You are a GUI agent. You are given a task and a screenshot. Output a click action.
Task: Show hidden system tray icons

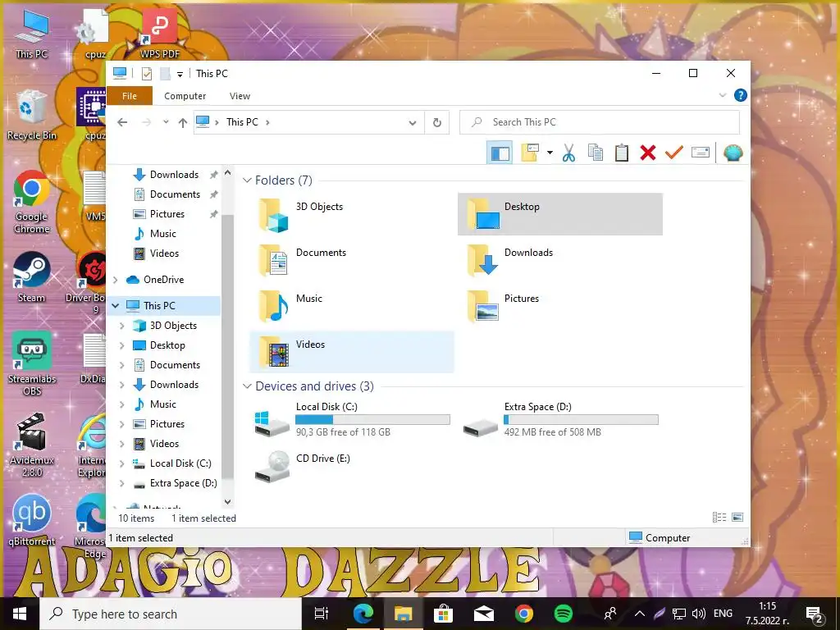pos(640,614)
